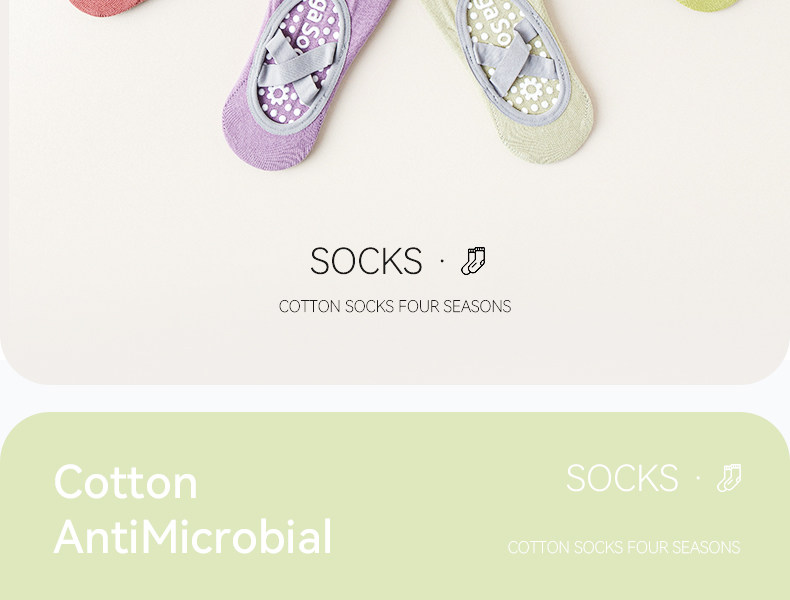Click the white Cotton title text
This screenshot has width=790, height=600.
pos(125,482)
